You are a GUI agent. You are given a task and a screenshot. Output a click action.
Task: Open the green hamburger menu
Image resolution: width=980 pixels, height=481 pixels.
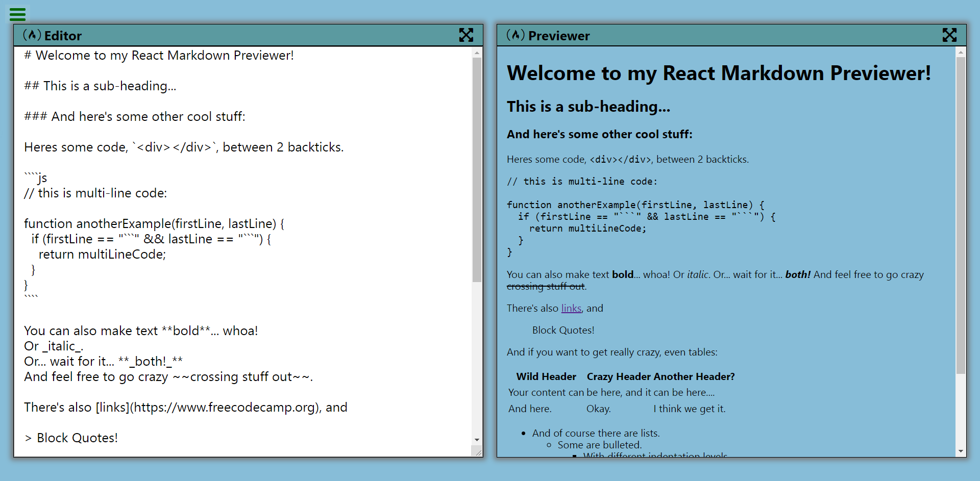point(17,14)
